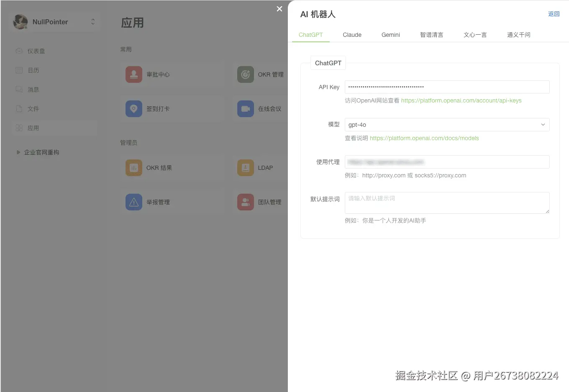The image size is (569, 392).
Task: Open the NullPointer account switcher arrows
Action: coord(93,22)
